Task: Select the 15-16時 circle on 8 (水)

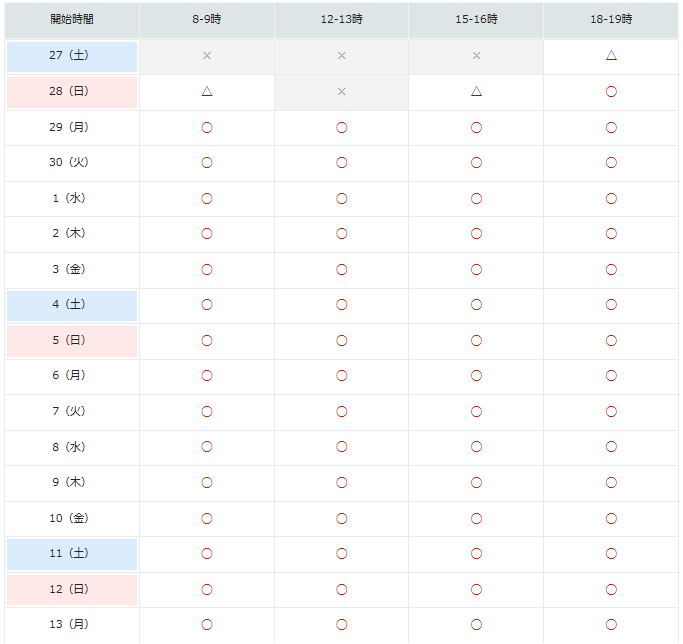Action: pos(477,447)
